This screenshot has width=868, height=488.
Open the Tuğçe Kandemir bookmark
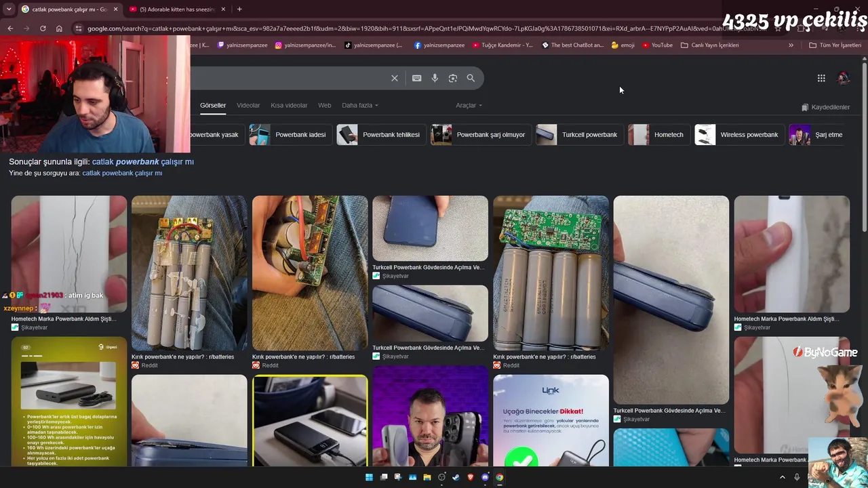click(502, 45)
